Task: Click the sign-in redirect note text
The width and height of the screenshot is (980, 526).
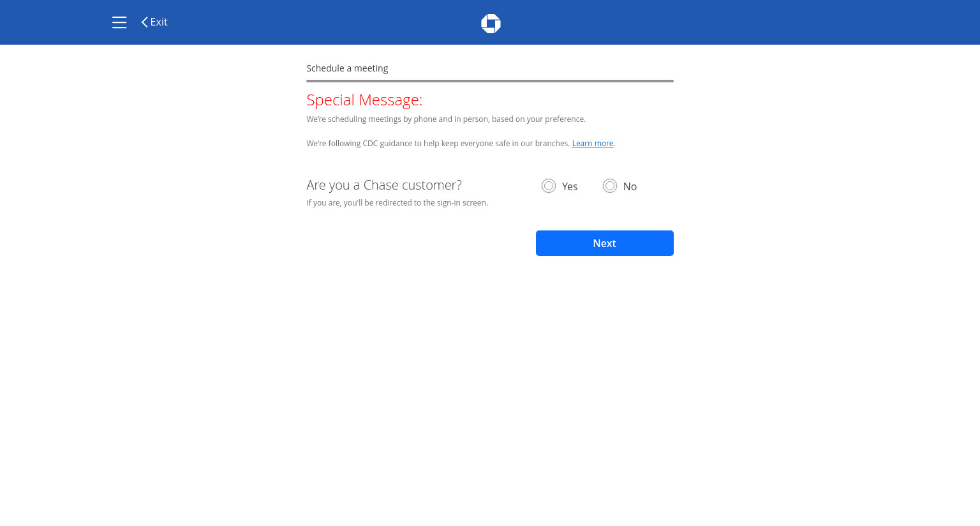Action: [397, 203]
